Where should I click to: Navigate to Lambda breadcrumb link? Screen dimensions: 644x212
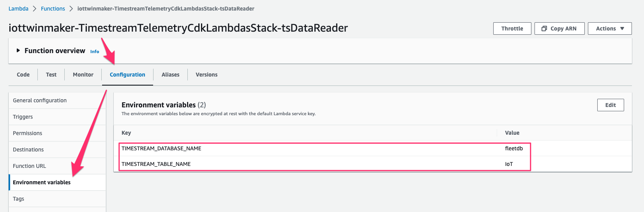pyautogui.click(x=18, y=9)
